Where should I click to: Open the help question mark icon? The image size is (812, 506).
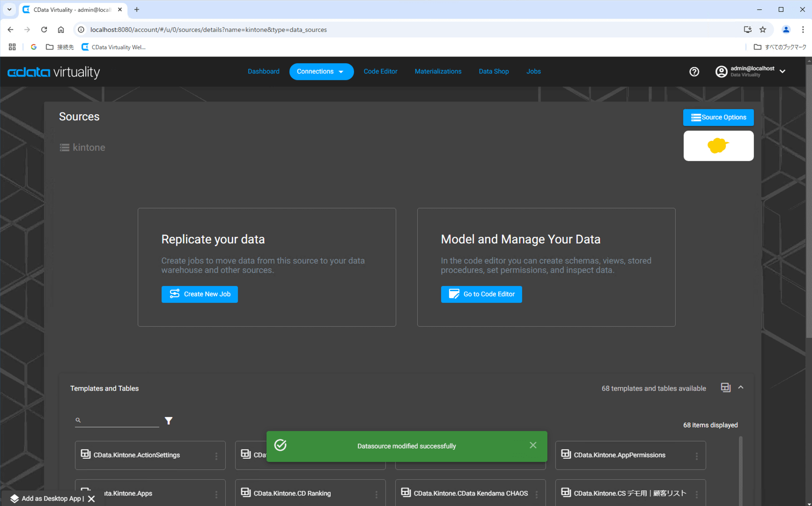(694, 72)
